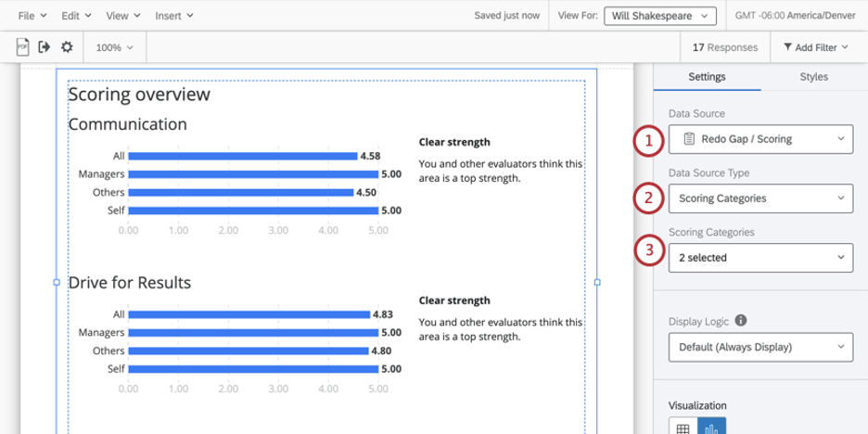
Task: Open the gear settings icon
Action: tap(67, 47)
